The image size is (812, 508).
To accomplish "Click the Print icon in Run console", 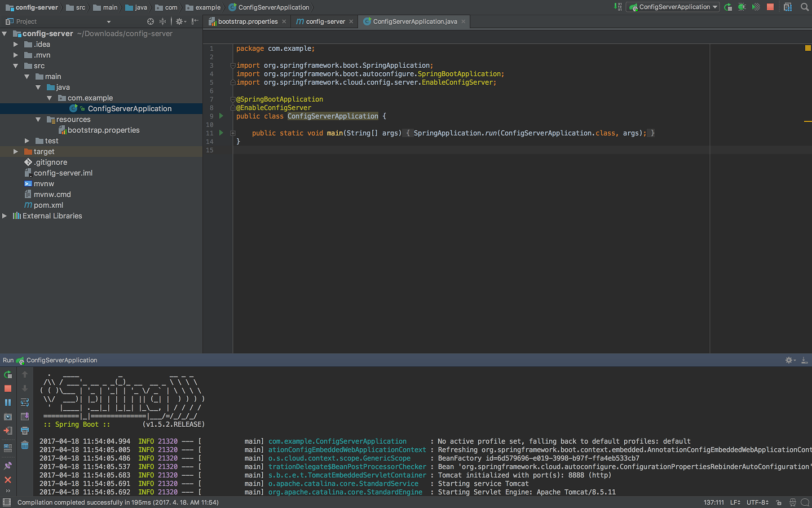I will [25, 431].
